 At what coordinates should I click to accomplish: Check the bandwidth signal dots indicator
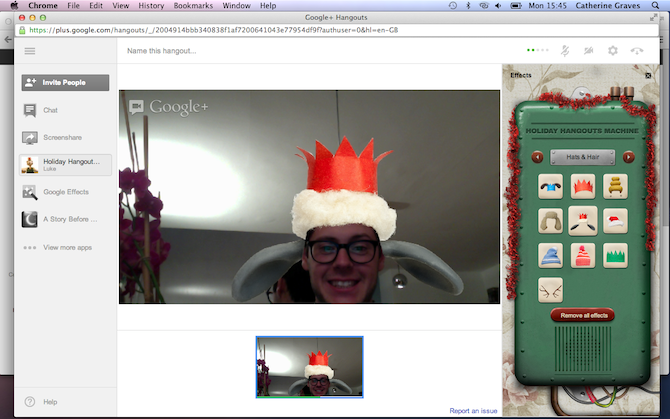(538, 50)
